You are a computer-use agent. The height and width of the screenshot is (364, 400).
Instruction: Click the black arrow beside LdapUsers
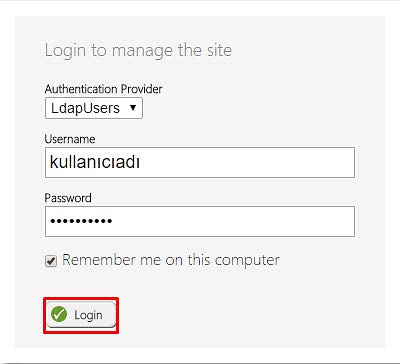(x=133, y=108)
